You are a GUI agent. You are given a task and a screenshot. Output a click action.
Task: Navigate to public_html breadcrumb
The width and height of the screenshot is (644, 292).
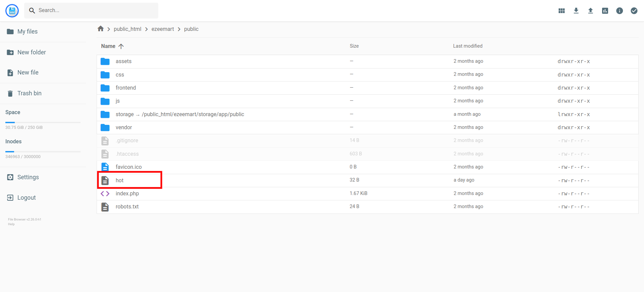click(x=127, y=29)
